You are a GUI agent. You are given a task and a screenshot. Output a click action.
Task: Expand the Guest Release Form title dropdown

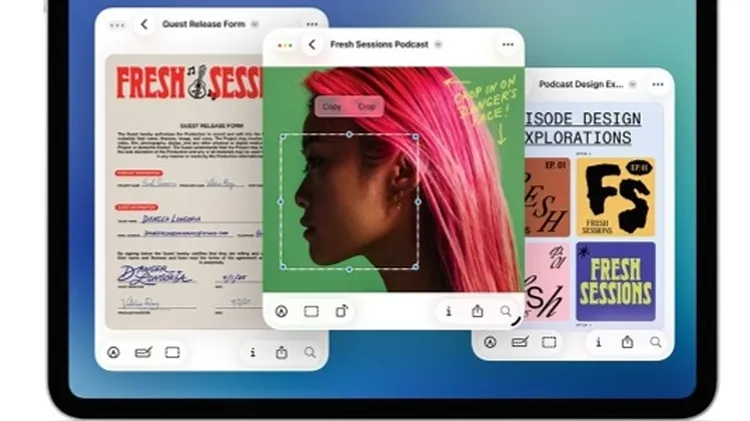point(255,24)
